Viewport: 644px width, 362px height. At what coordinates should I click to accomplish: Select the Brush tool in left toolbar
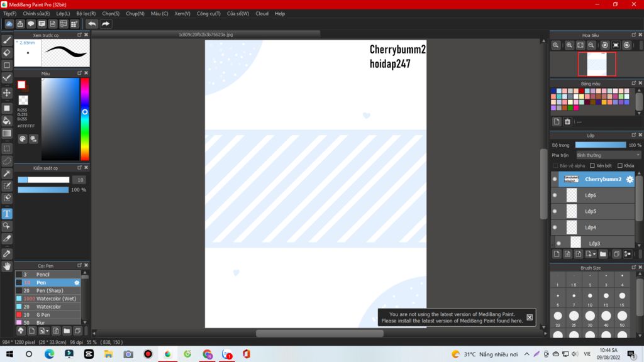[x=7, y=40]
